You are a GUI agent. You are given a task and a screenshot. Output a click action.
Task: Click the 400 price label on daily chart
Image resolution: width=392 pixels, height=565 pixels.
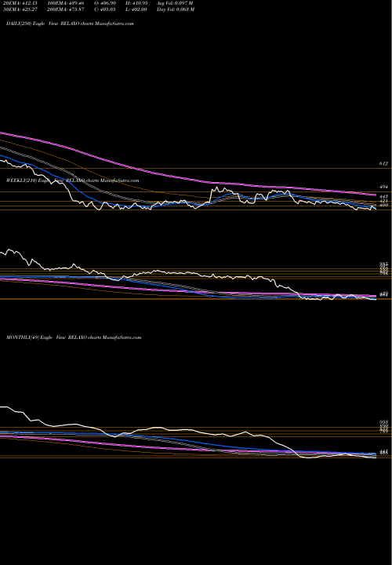(x=383, y=205)
